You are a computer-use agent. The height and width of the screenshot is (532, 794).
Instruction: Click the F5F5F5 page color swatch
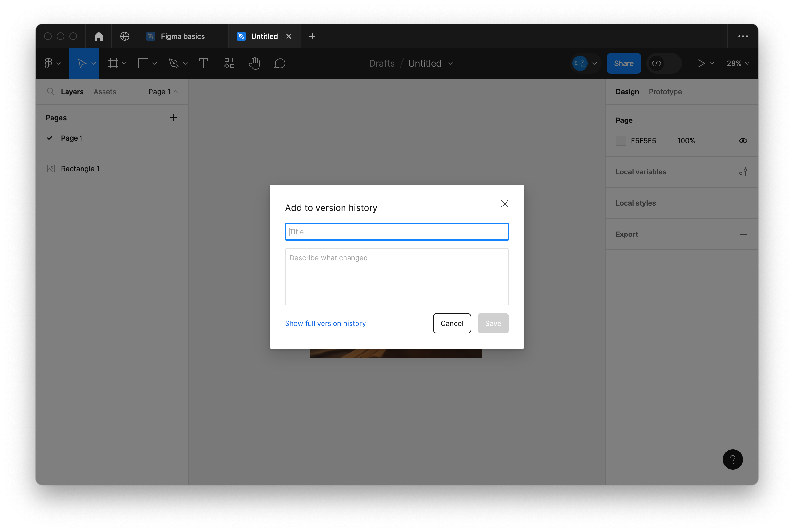click(x=620, y=141)
